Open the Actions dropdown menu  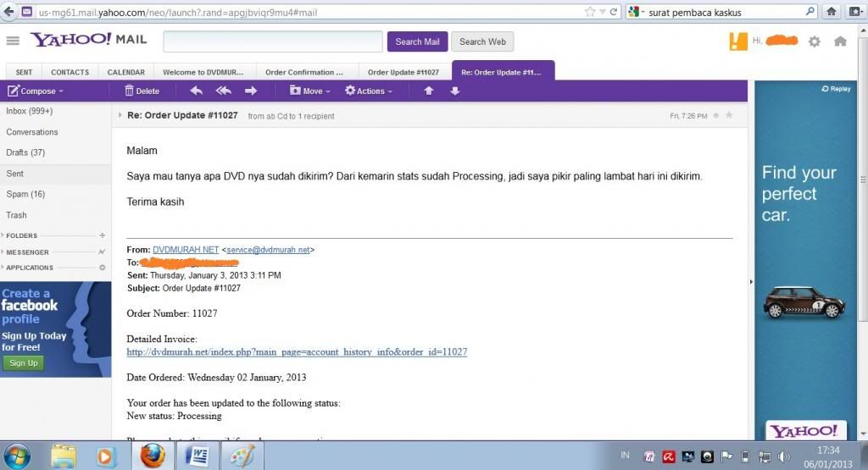coord(369,91)
